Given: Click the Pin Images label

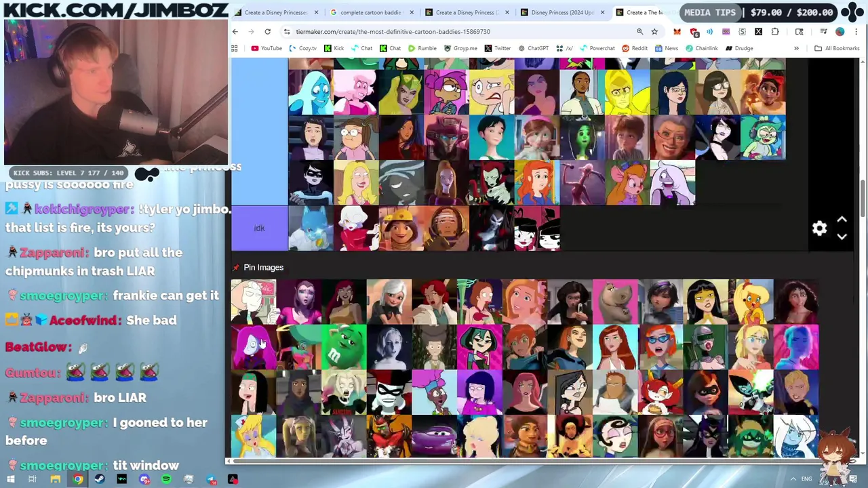Looking at the screenshot, I should (x=263, y=268).
